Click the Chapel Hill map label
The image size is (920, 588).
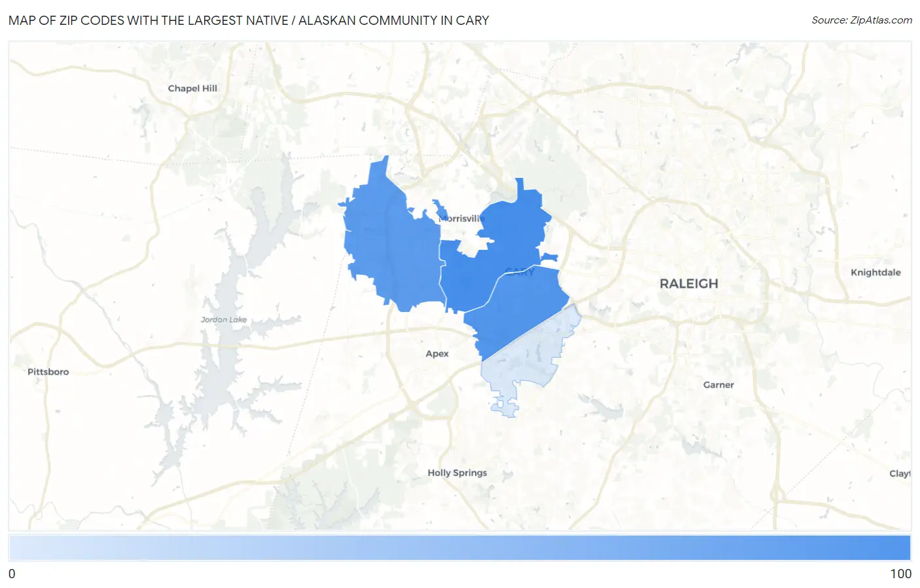tap(192, 88)
